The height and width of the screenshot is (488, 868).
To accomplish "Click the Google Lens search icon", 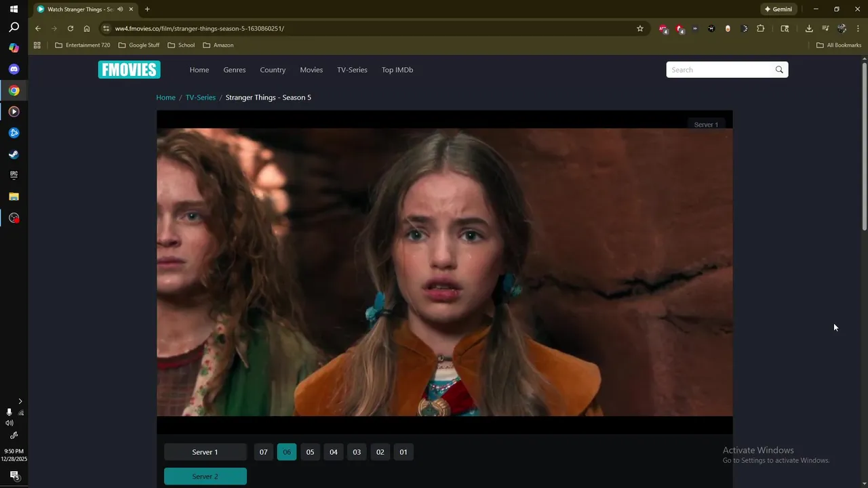I will click(785, 28).
